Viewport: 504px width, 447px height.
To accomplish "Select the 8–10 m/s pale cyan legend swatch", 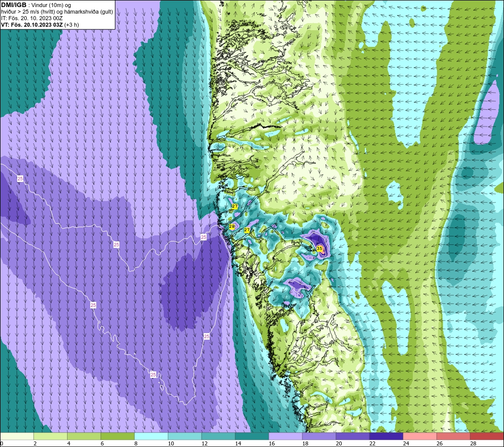I will pyautogui.click(x=151, y=436).
